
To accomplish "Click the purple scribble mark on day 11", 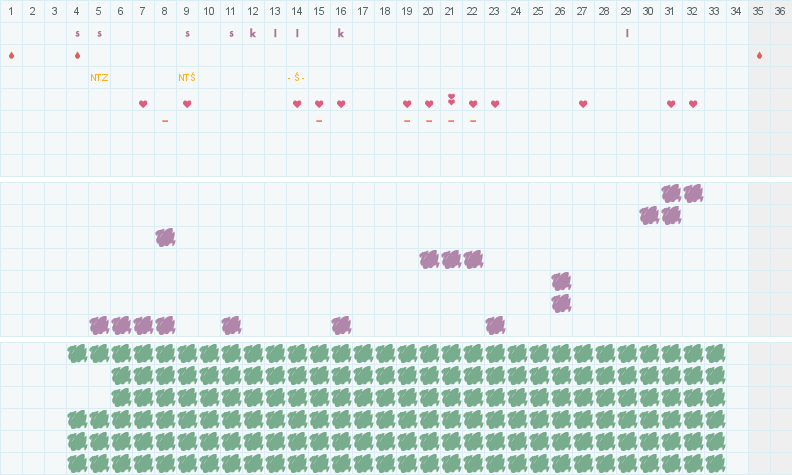I will (231, 325).
